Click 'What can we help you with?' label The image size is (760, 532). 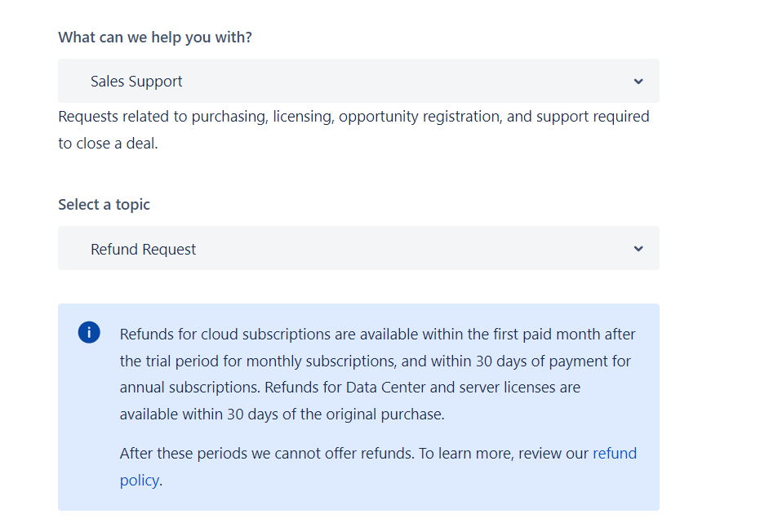[x=155, y=38]
